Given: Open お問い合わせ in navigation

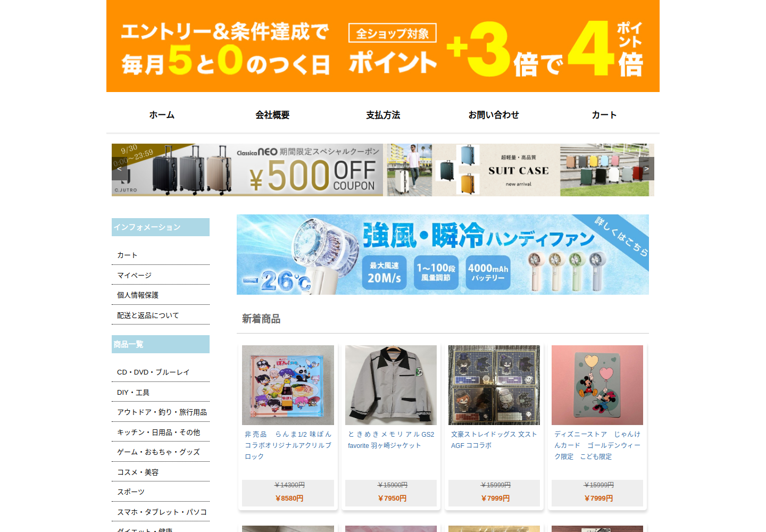Looking at the screenshot, I should [x=494, y=115].
